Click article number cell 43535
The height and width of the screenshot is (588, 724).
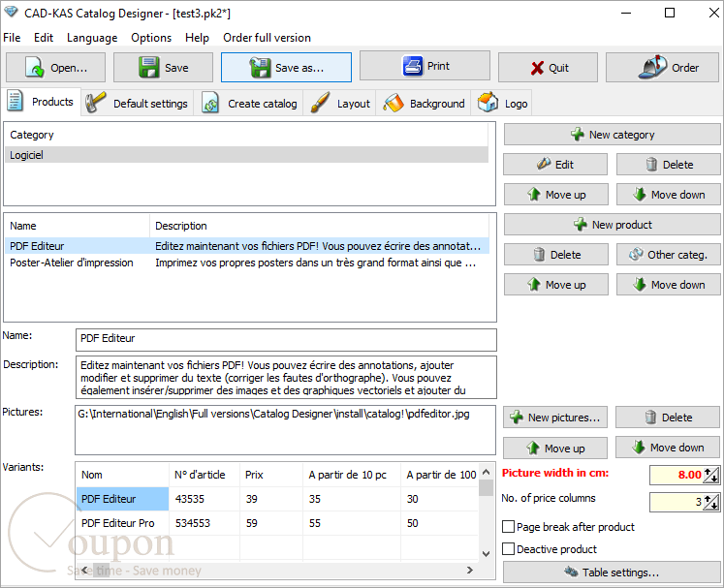(205, 499)
